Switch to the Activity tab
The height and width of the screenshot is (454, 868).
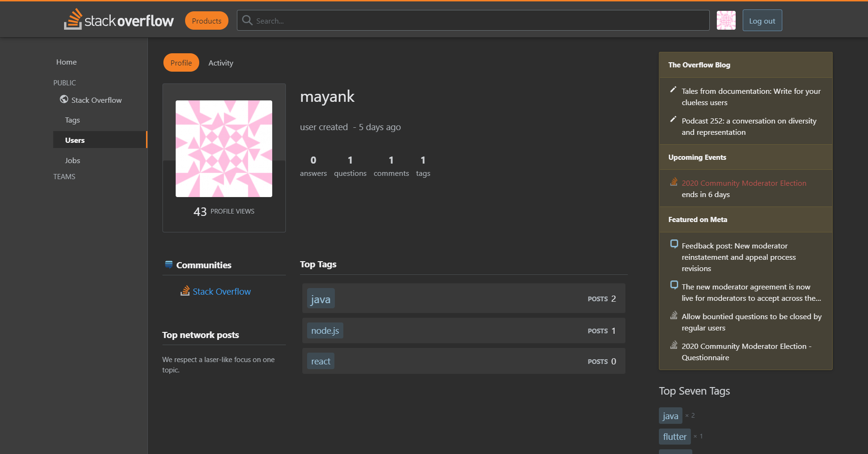coord(220,62)
